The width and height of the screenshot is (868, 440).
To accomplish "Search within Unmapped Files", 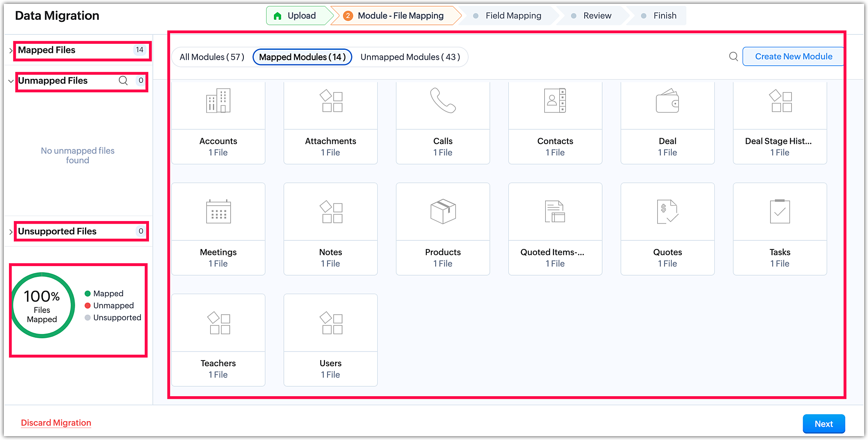I will click(123, 81).
